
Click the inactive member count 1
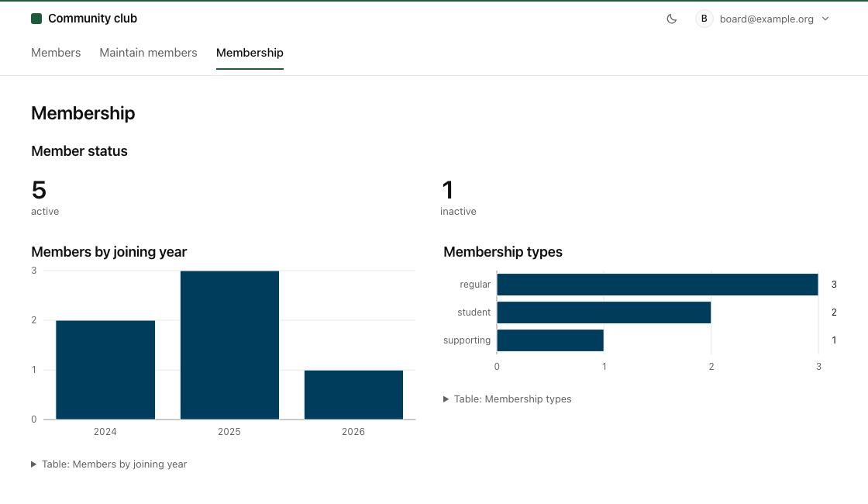pos(448,190)
